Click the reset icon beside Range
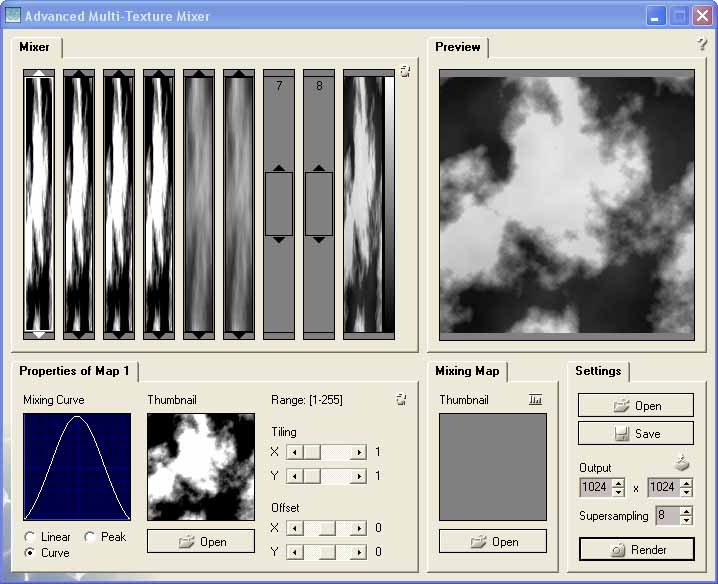Image resolution: width=718 pixels, height=584 pixels. coord(401,400)
